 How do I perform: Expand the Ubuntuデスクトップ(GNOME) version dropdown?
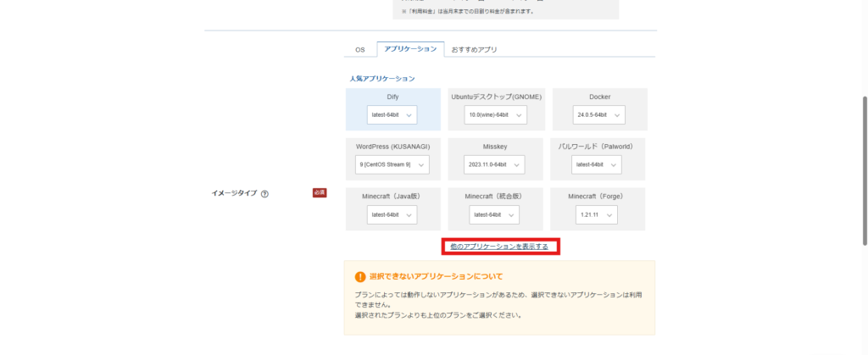click(x=496, y=114)
